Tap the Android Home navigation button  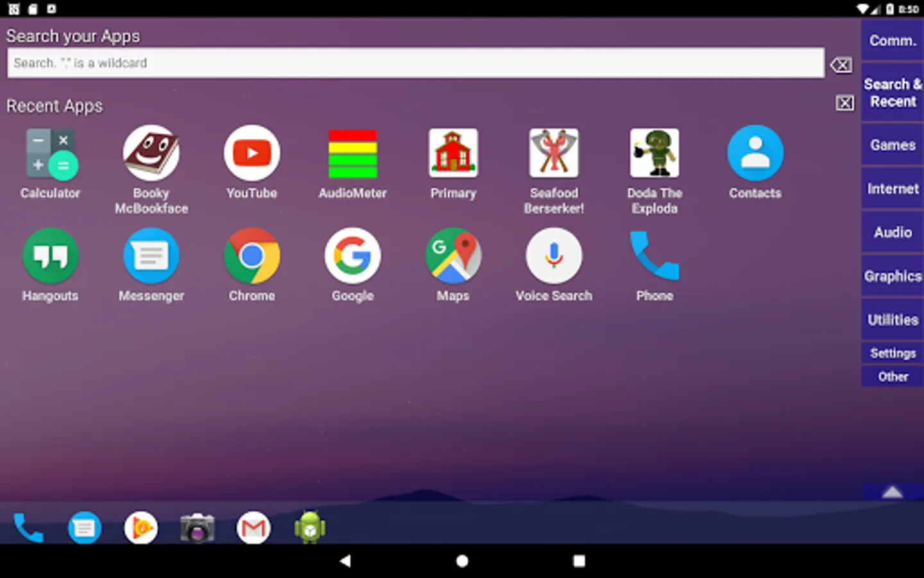[462, 561]
